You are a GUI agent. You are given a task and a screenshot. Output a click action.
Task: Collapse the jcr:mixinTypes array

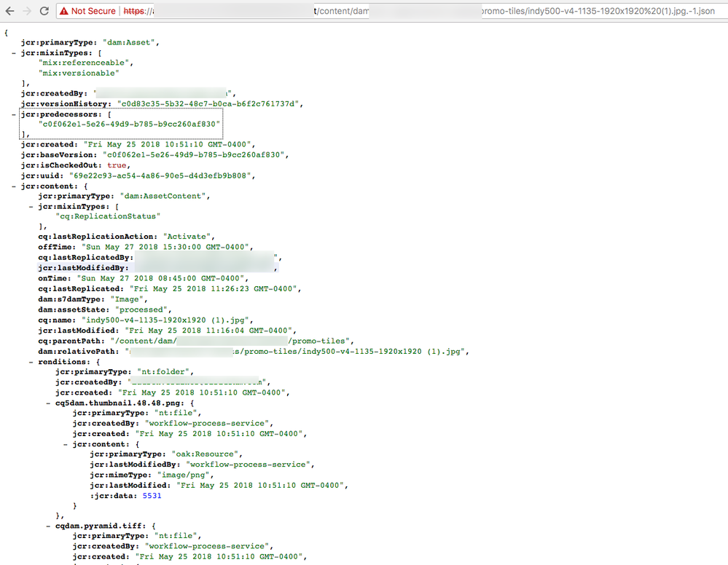(14, 52)
